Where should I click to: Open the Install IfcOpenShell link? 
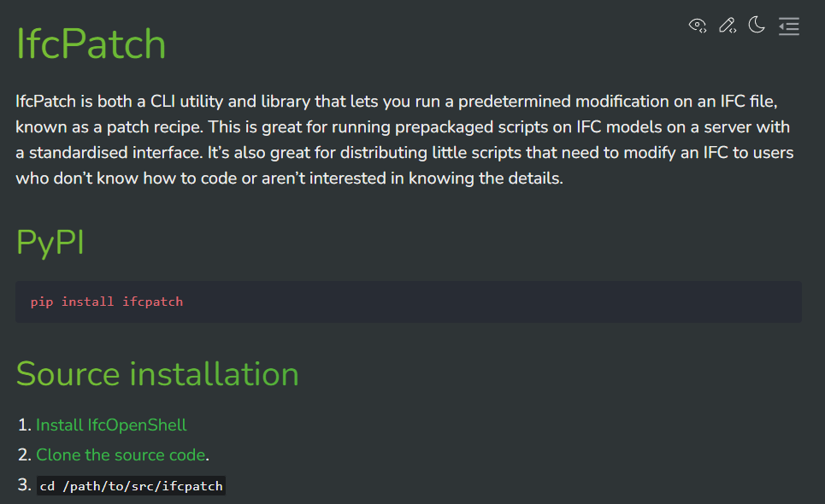(111, 425)
